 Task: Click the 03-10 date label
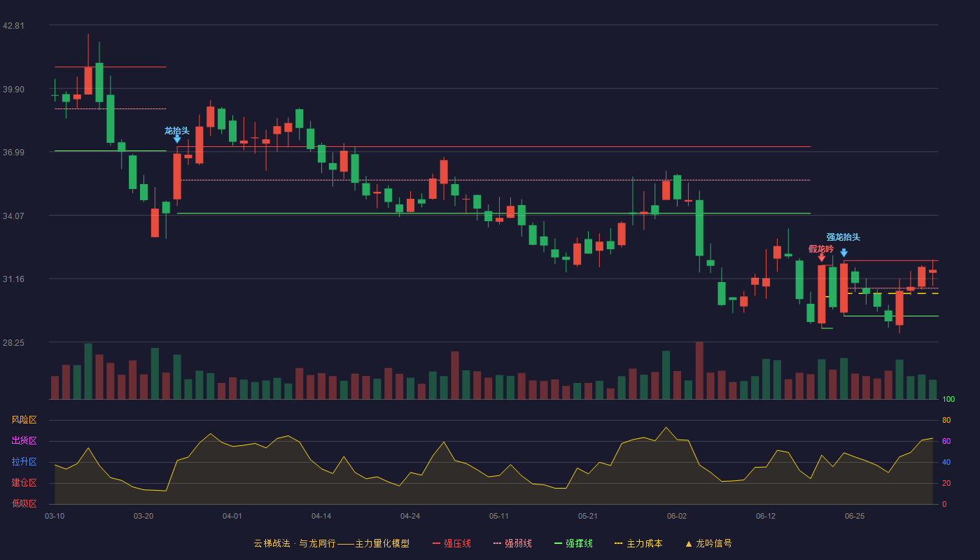(x=55, y=516)
